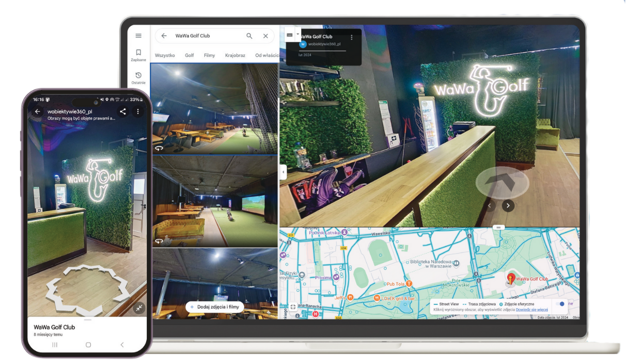Clear the search with the X icon

point(265,36)
